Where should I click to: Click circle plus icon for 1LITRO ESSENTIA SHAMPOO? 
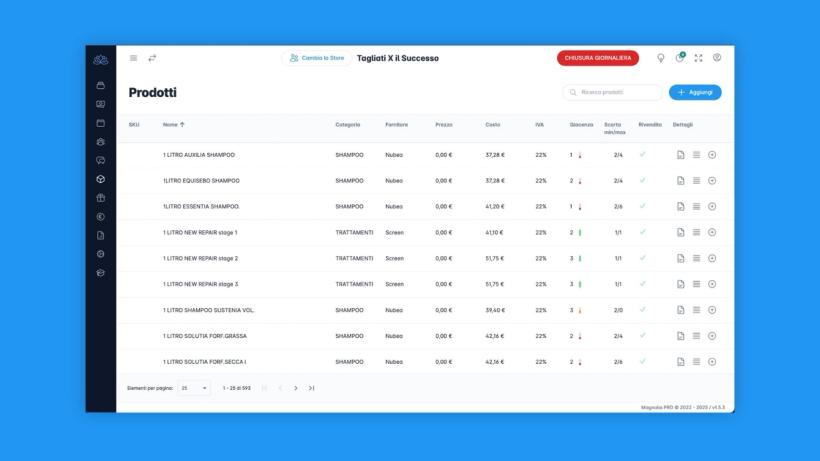coord(712,206)
